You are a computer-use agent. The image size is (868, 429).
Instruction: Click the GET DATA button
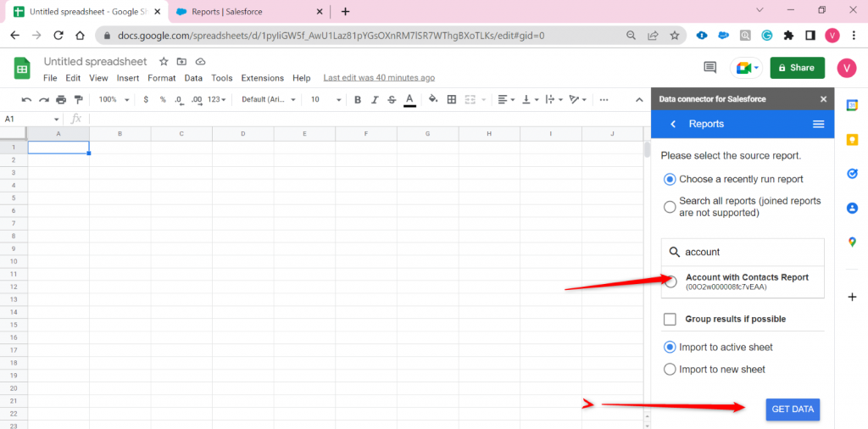tap(793, 409)
